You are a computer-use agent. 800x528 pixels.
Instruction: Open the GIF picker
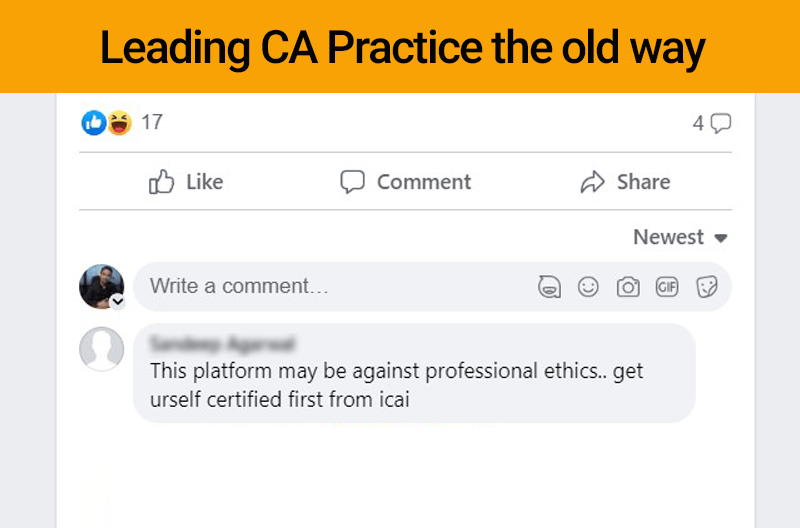[x=667, y=287]
